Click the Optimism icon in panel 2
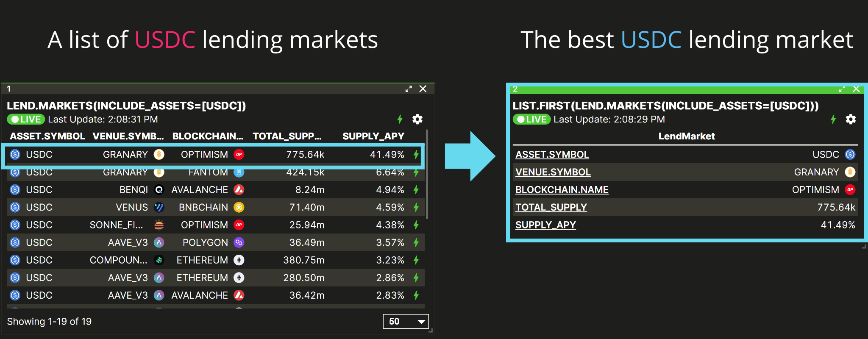Image resolution: width=868 pixels, height=339 pixels. tap(850, 190)
